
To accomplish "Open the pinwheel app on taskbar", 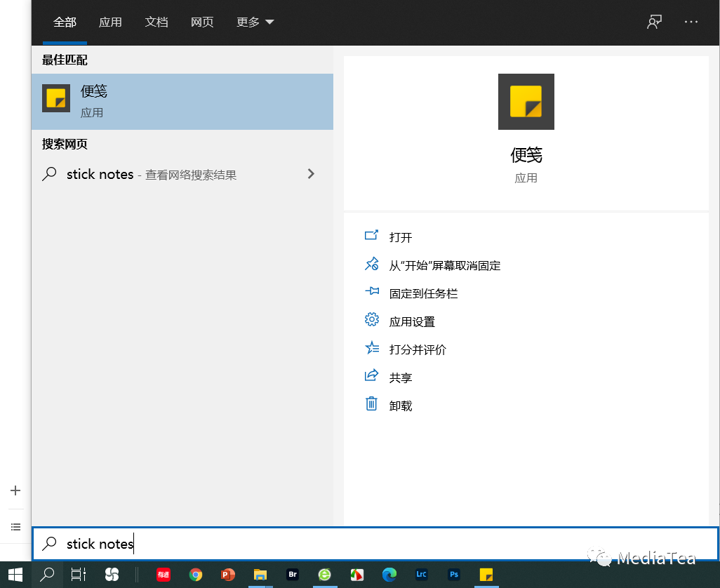I will coord(112,575).
